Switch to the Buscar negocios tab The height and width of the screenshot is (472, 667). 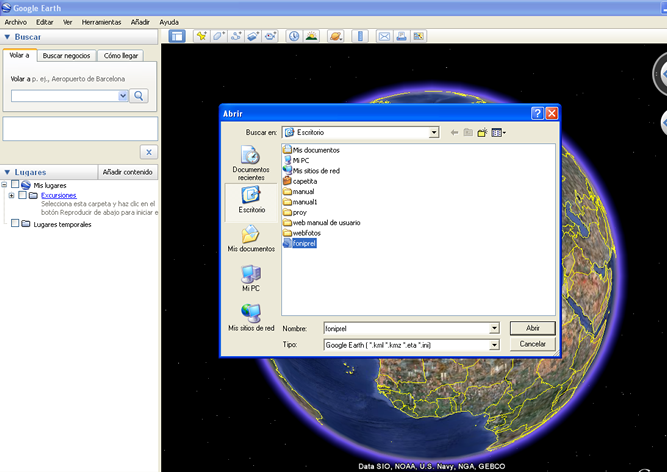[x=66, y=56]
